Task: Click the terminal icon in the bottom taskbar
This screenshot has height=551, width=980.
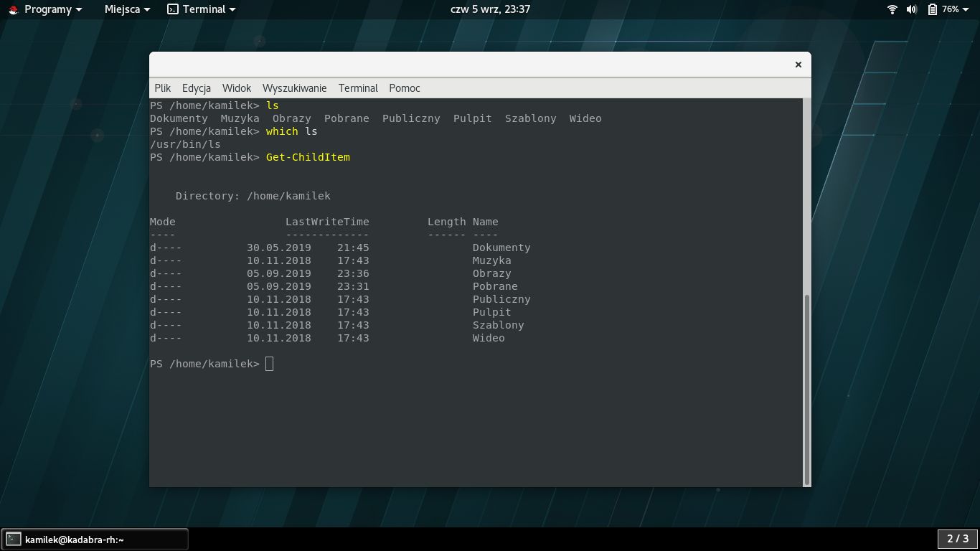Action: (14, 540)
